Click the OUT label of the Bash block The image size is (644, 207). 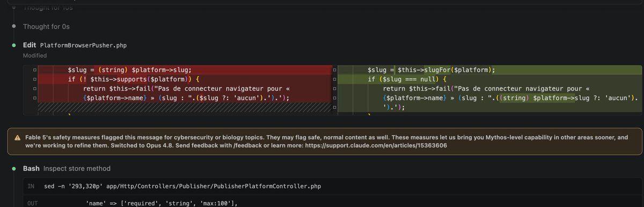click(x=32, y=204)
